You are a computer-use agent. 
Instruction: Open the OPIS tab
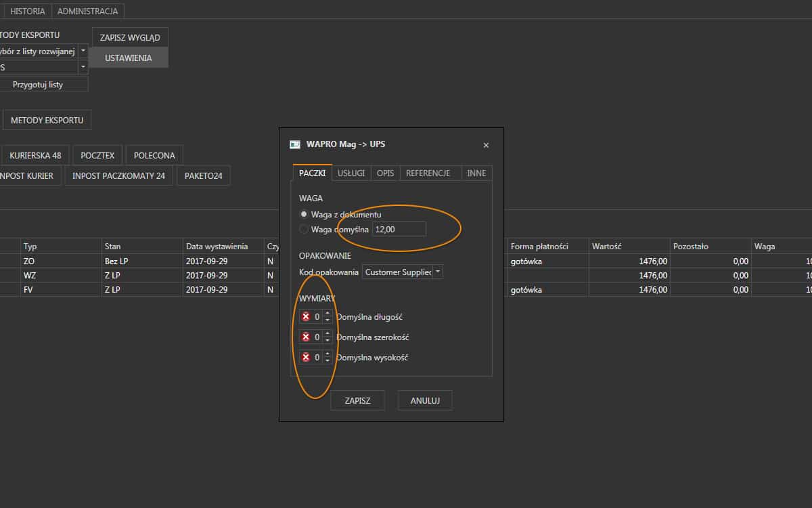[x=385, y=173]
